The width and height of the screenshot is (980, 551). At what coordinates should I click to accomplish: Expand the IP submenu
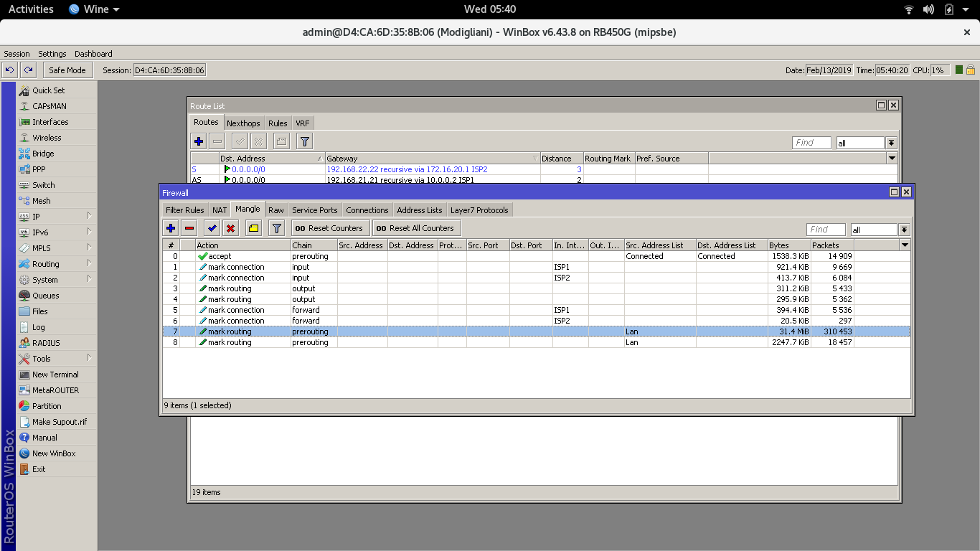point(57,217)
